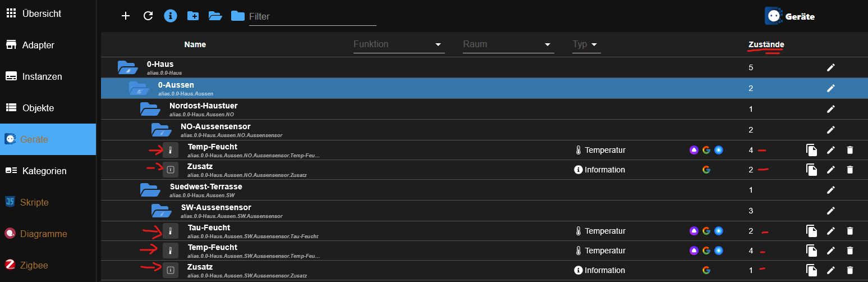Click the Google icon in Tau-Feucht row
The height and width of the screenshot is (282, 868).
706,231
